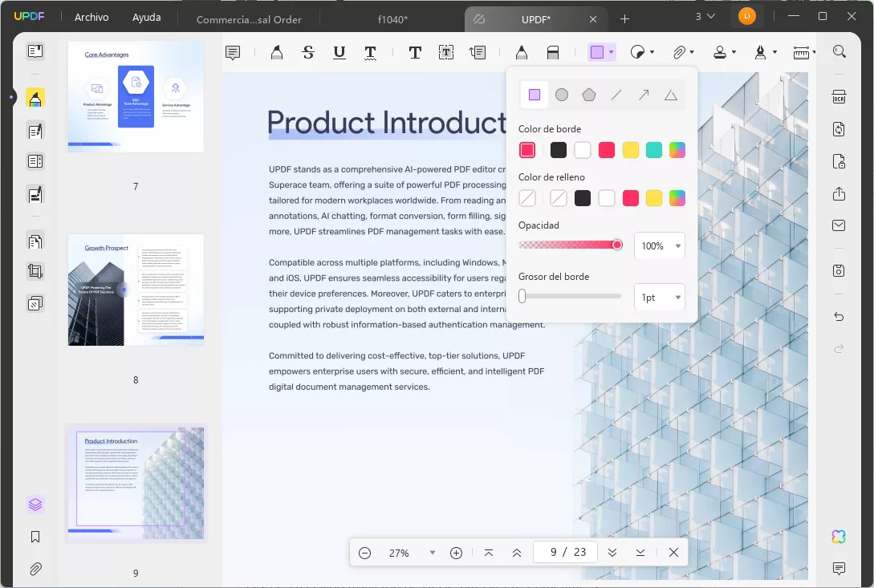Screen dimensions: 874x588
Task: Select the Eraser tool
Action: (553, 52)
